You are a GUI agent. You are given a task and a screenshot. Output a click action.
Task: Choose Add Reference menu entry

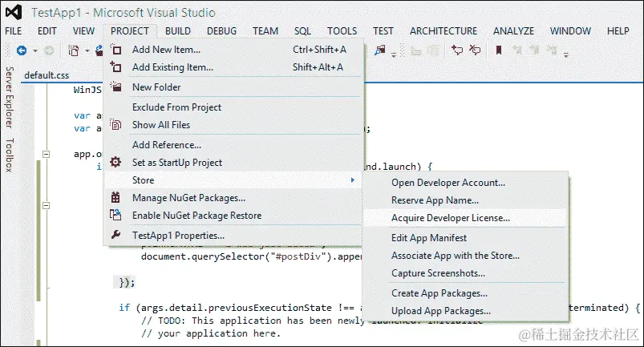pyautogui.click(x=233, y=145)
